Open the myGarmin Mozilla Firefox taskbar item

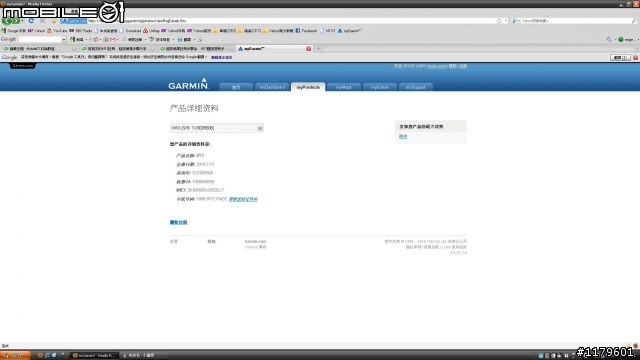94,356
